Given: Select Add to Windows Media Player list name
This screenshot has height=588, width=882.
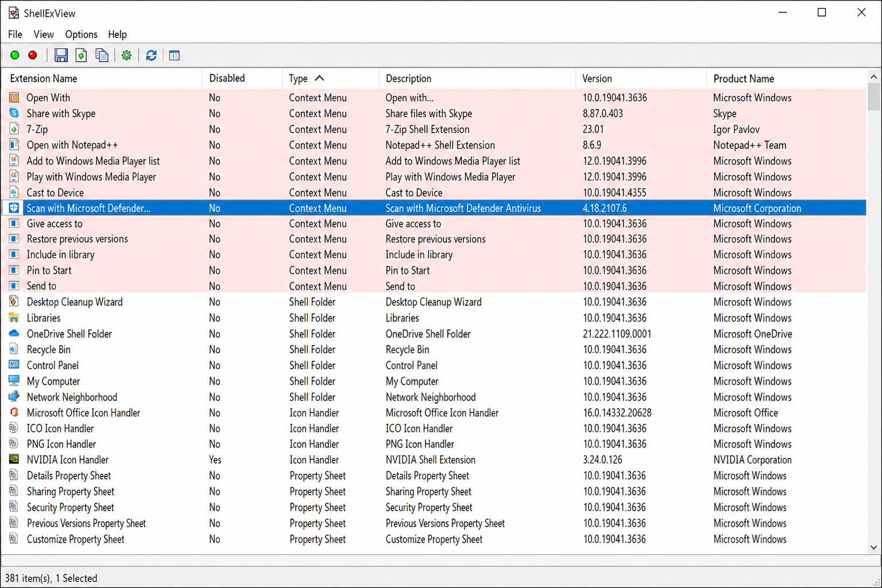Looking at the screenshot, I should 93,161.
